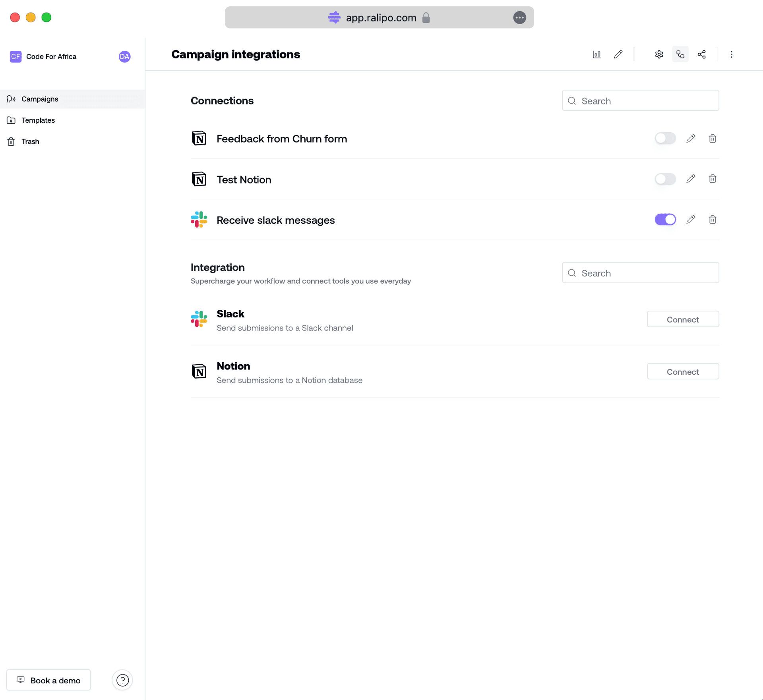Delete the Receive slack messages connection
Viewport: 763px width, 700px height.
click(x=712, y=220)
